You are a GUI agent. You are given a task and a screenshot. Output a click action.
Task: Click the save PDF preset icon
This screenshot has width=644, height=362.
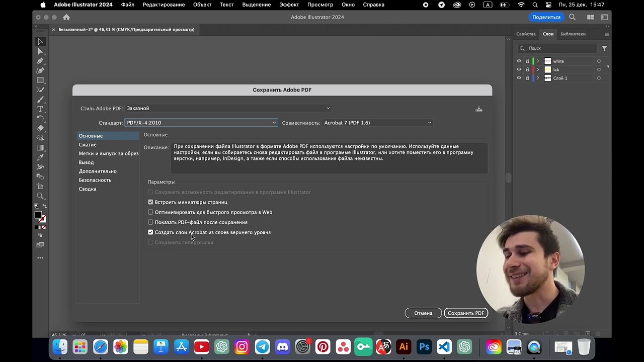click(479, 109)
